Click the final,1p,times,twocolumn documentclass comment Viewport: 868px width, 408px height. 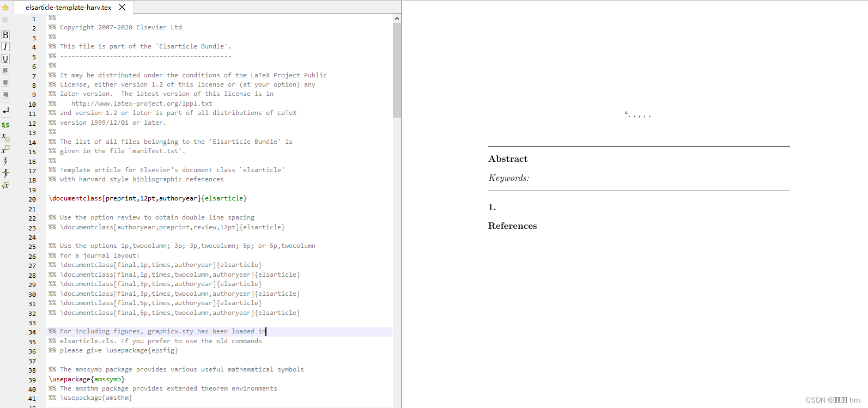pyautogui.click(x=174, y=275)
